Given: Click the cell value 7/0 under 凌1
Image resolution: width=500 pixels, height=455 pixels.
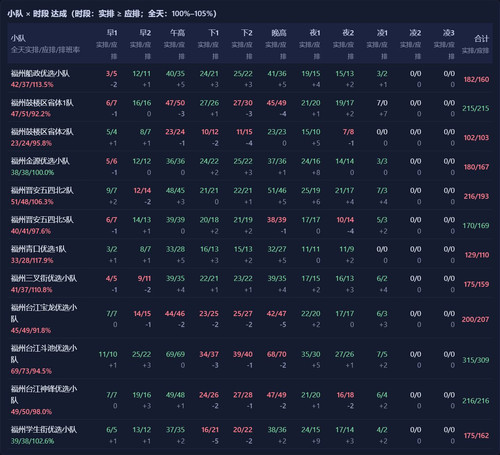Looking at the screenshot, I should [x=382, y=103].
